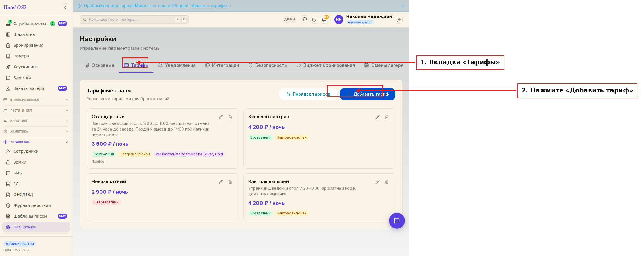Click the Порядок тарифов button
This screenshot has width=644, height=256.
(x=308, y=94)
